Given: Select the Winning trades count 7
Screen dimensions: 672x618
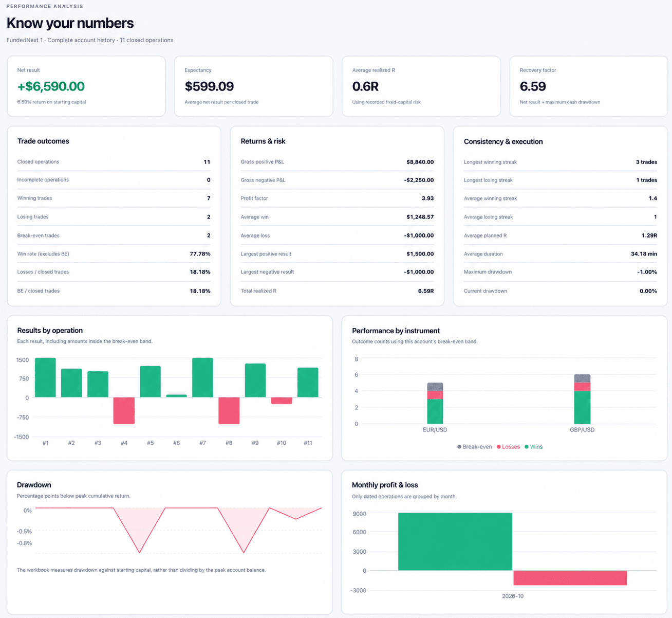Looking at the screenshot, I should [x=209, y=198].
